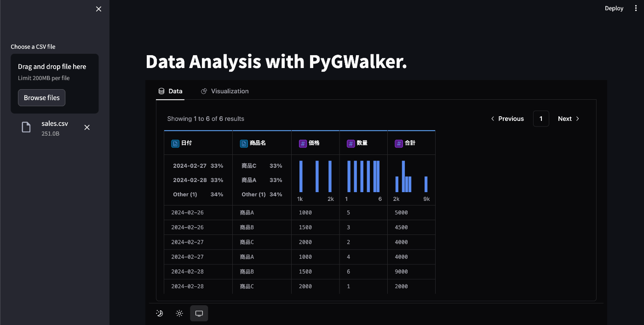Click the Deploy button
644x325 pixels.
click(614, 8)
